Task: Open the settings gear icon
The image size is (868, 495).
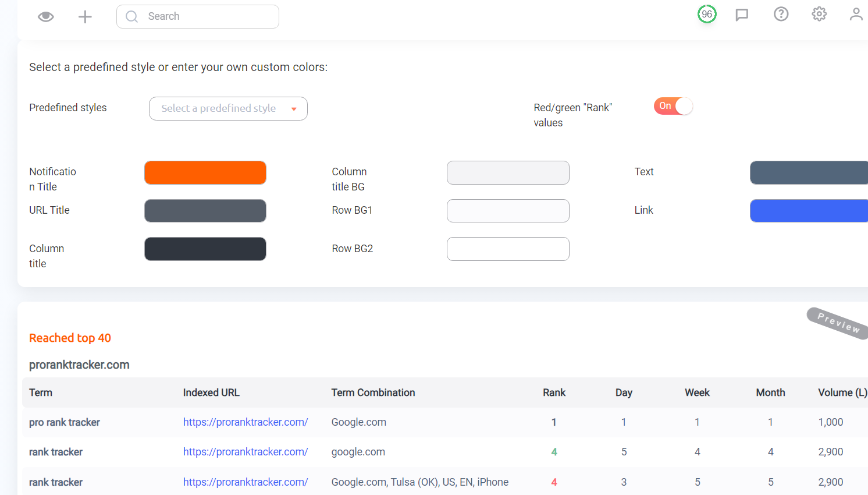Action: pyautogui.click(x=819, y=14)
